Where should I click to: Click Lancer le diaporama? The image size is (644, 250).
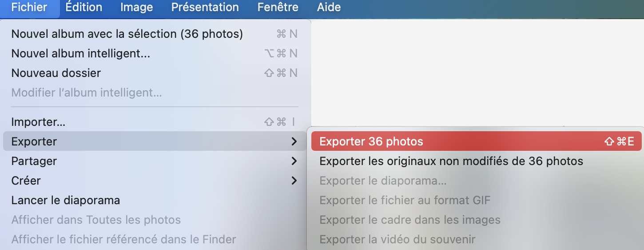coord(65,200)
